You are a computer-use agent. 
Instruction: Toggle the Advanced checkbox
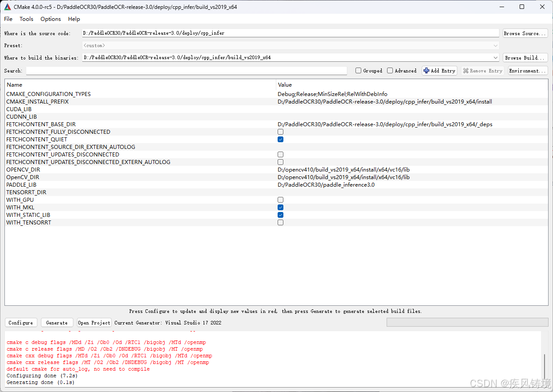[390, 71]
